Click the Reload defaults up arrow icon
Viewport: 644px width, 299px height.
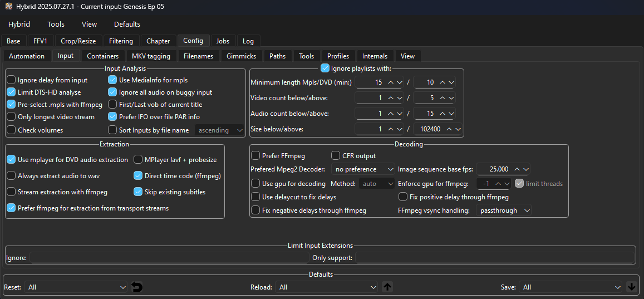pos(388,287)
